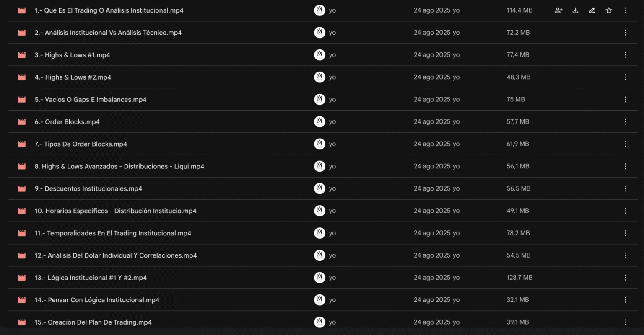Screen dimensions: 644x335
Task: Click owner avatar on Vacíos O Gaps row
Action: pyautogui.click(x=319, y=100)
